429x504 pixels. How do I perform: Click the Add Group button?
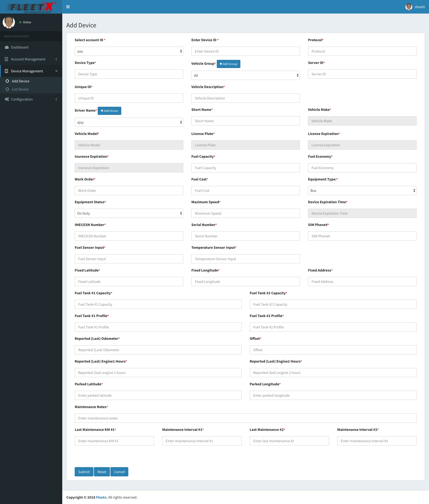228,64
